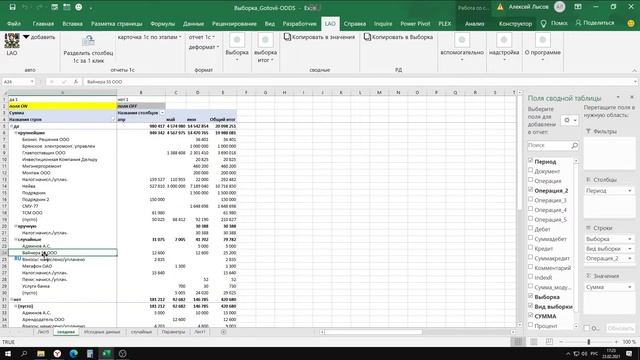Toggle the Операция_2 field checkbox
The image size is (640, 360).
point(530,190)
